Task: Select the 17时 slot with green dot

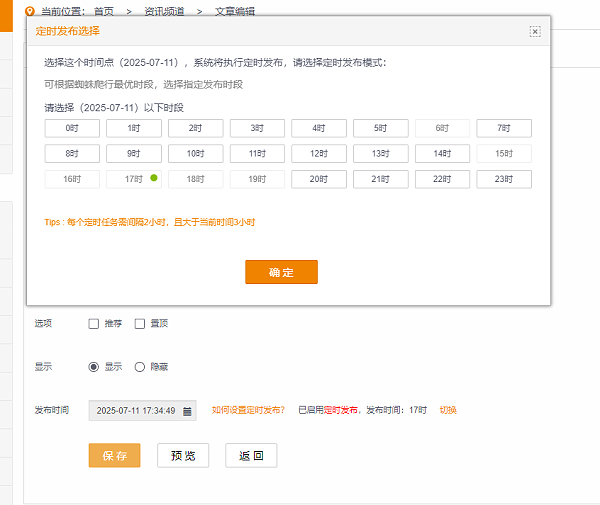Action: tap(133, 179)
